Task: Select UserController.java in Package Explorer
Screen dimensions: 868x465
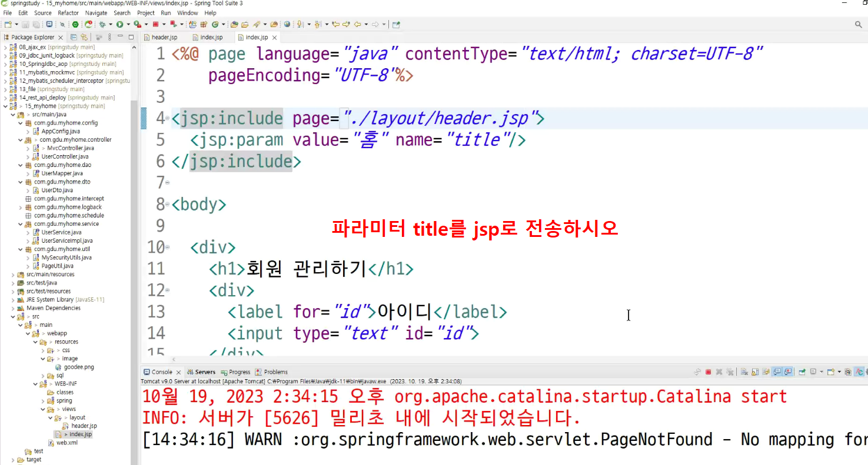Action: [65, 157]
